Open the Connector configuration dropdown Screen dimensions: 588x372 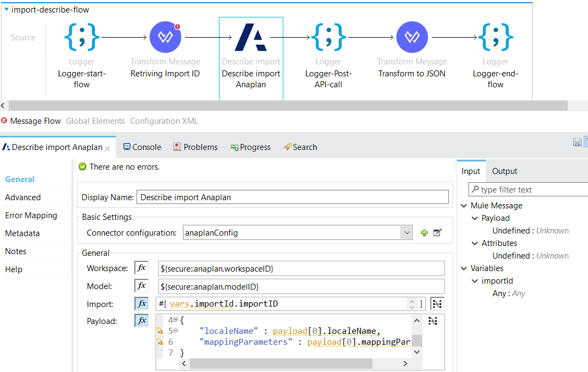pos(407,233)
